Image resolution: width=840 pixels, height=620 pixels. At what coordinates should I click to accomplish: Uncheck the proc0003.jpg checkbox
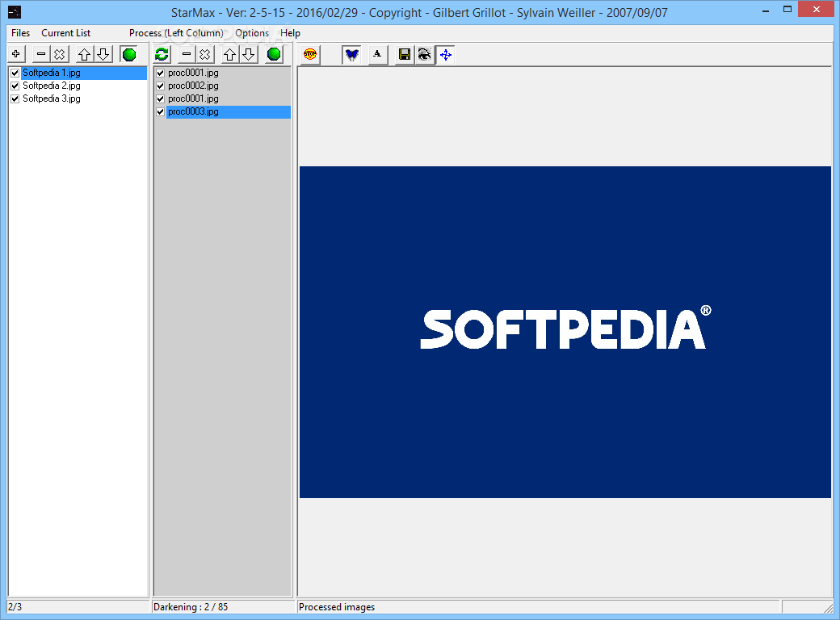click(x=160, y=111)
